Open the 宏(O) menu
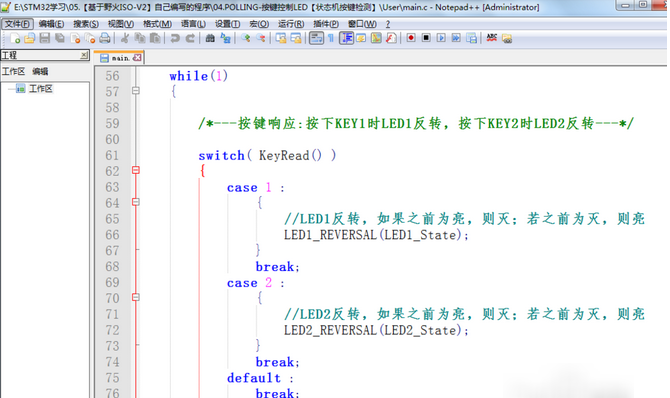The image size is (670, 398). click(x=259, y=24)
